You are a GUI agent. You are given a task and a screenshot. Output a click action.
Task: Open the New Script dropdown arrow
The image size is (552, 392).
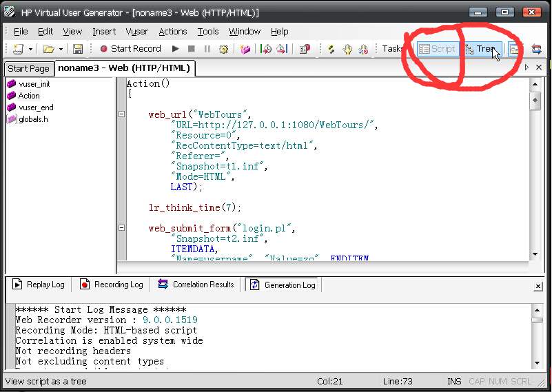click(30, 49)
